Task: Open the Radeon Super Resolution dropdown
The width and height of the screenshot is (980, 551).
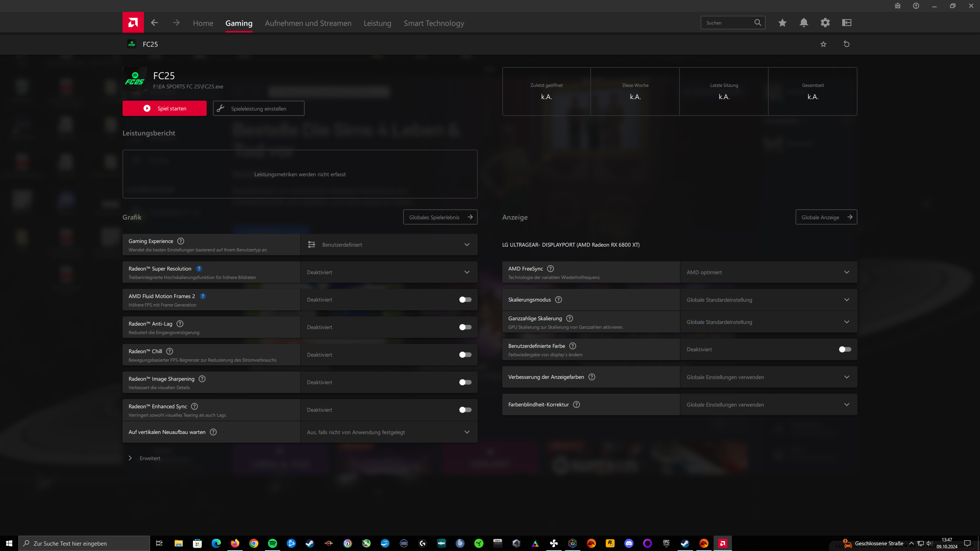Action: coord(389,272)
